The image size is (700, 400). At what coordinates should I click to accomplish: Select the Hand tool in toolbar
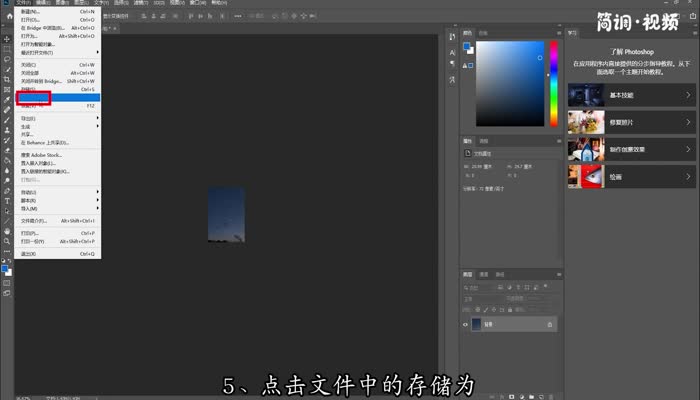[x=7, y=230]
